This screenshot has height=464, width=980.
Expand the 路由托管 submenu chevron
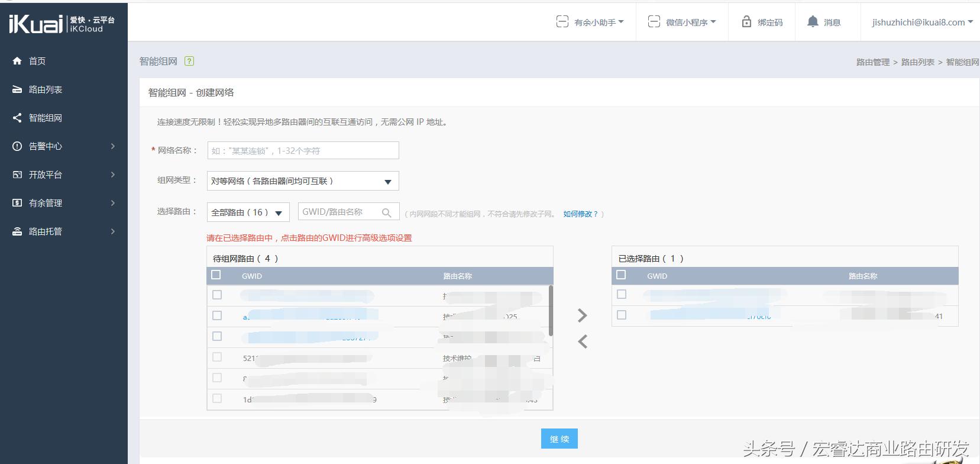(113, 231)
